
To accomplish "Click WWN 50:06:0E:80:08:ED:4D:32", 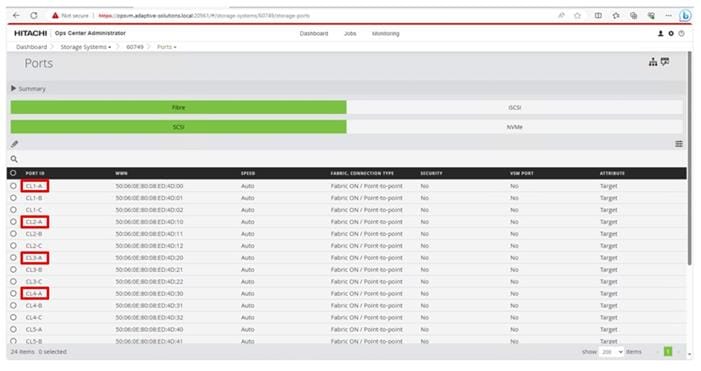I will pos(149,317).
